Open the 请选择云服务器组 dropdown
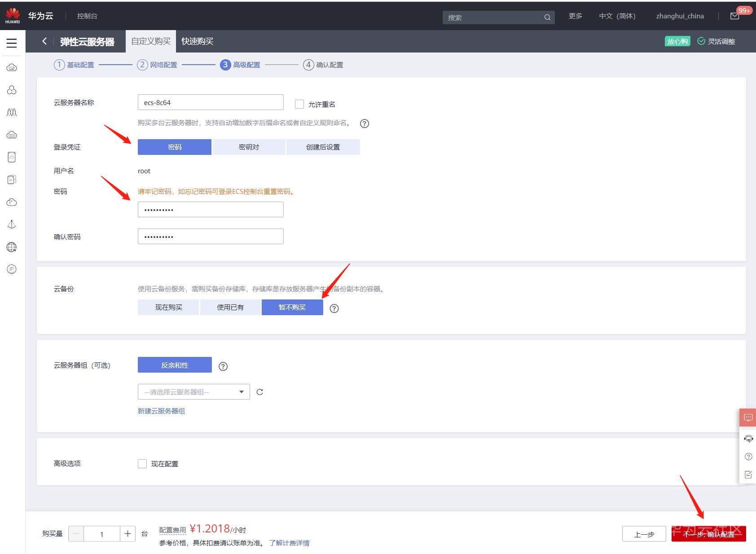The image size is (756, 554). point(193,392)
